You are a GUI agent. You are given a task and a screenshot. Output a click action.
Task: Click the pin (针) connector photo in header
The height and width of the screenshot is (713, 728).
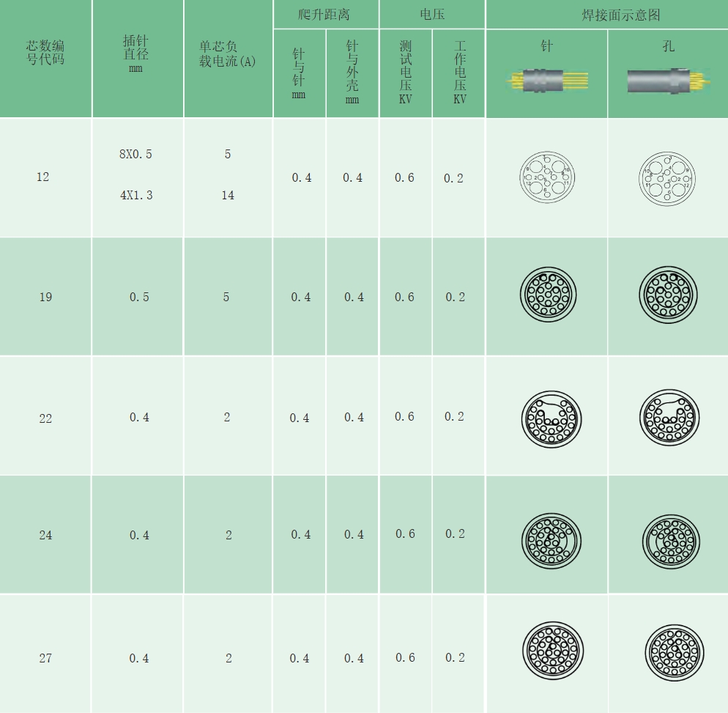(x=546, y=80)
